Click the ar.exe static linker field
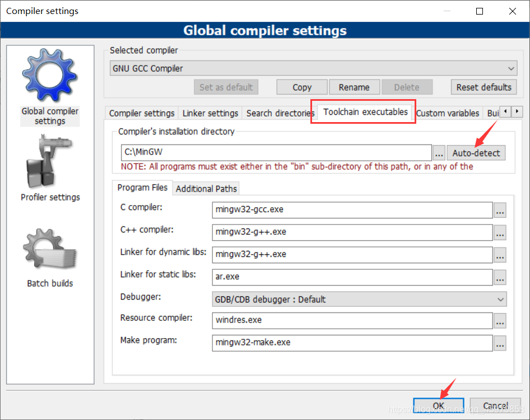Screen dimensions: 530x420 (352, 277)
